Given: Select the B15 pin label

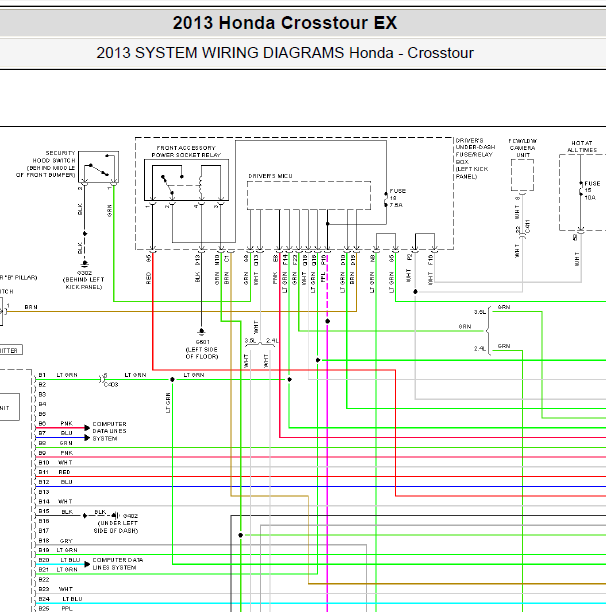Looking at the screenshot, I should [44, 511].
